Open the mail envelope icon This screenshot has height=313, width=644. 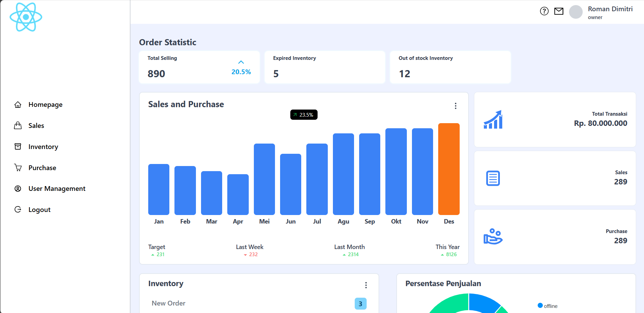tap(559, 11)
